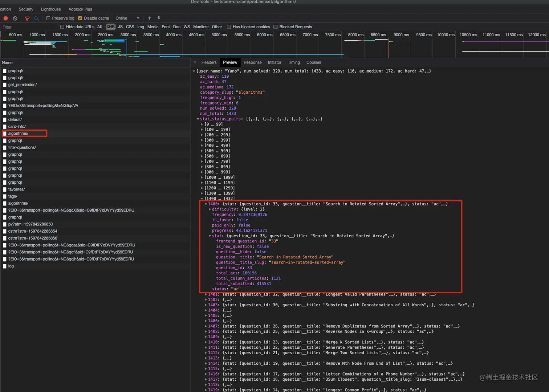549x392 pixels.
Task: Select the card-info/ request
Action: pyautogui.click(x=95, y=127)
